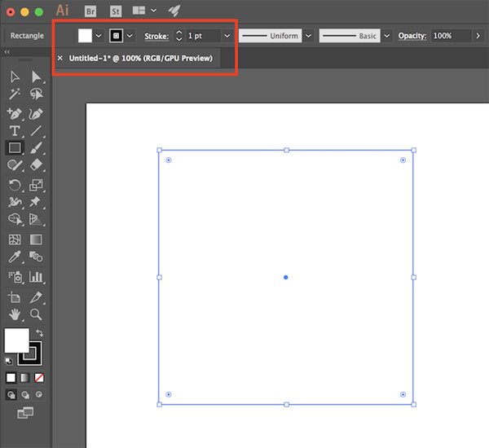The height and width of the screenshot is (448, 489).
Task: Pick the Eyedropper tool
Action: point(15,257)
